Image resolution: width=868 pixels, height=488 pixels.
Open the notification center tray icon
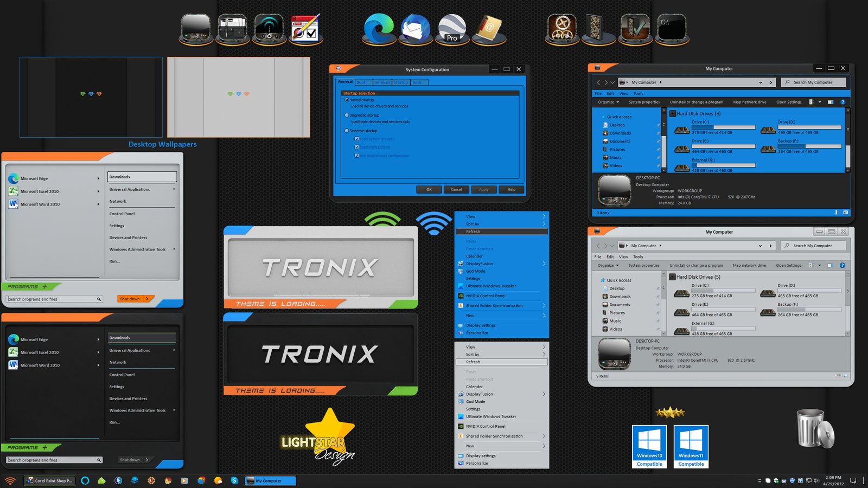853,480
